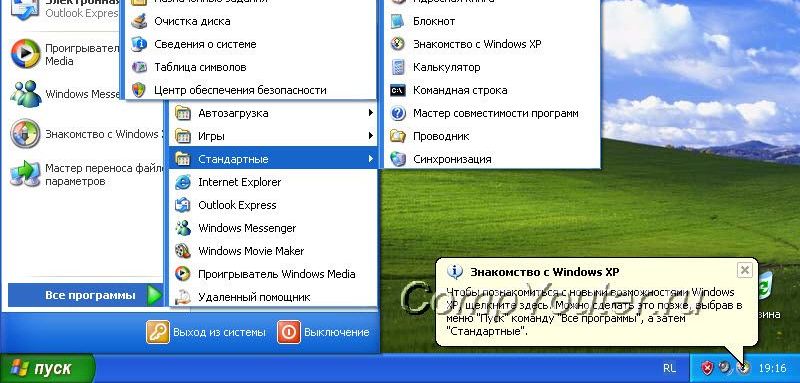Click the Удаленный помощник icon

[183, 297]
